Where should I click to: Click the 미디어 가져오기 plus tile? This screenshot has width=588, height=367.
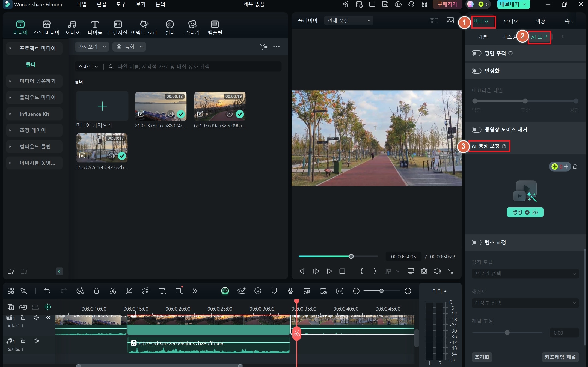[102, 106]
